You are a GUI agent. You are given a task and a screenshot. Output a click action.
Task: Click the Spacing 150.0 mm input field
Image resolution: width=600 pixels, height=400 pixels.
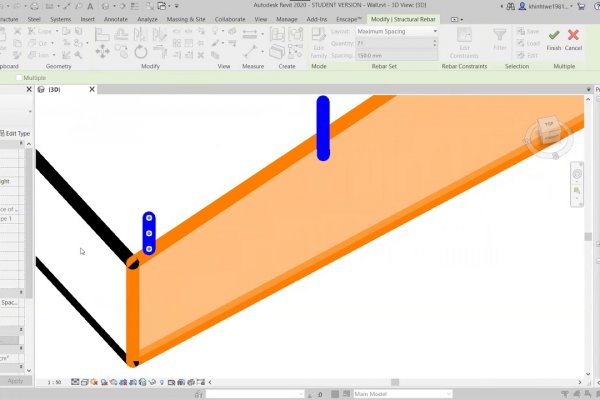pyautogui.click(x=397, y=56)
